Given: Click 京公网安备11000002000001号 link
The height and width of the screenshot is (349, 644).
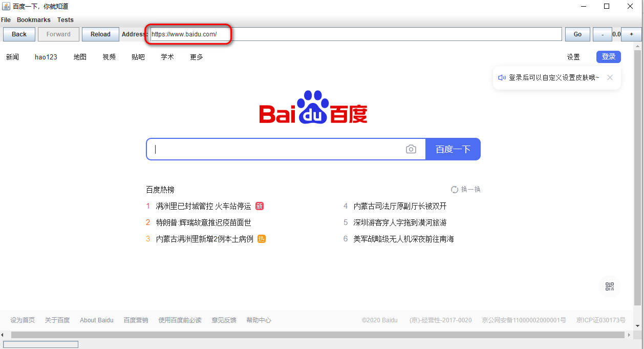Looking at the screenshot, I should [524, 320].
